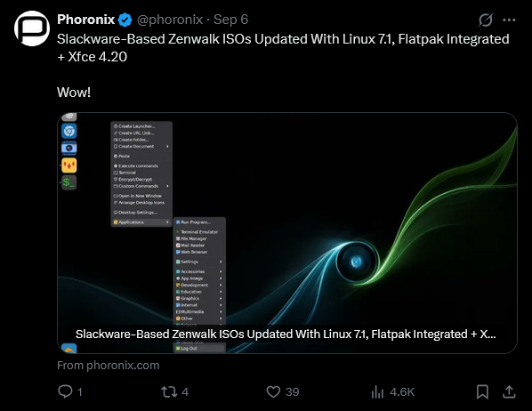Open the three-dot more options menu

[x=509, y=20]
